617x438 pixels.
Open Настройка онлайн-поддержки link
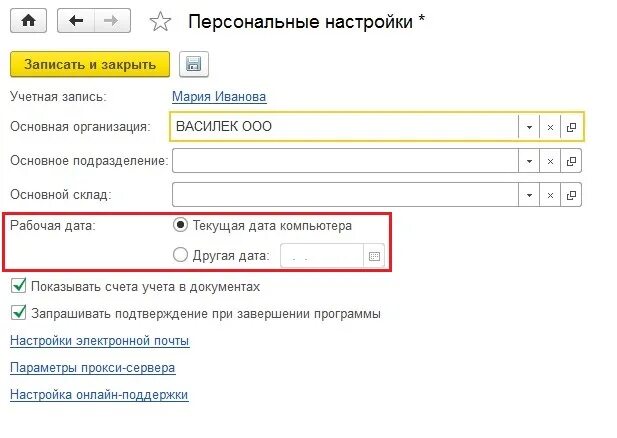tap(99, 394)
